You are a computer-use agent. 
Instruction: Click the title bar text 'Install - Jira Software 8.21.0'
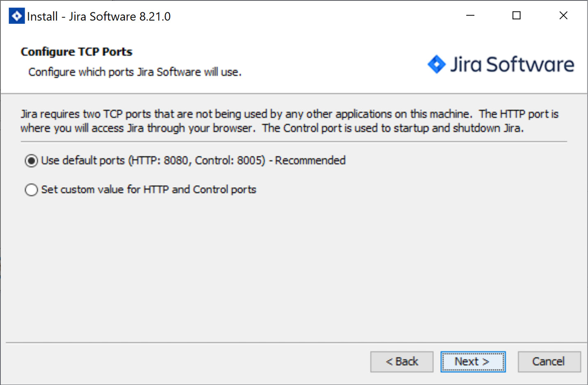point(98,16)
